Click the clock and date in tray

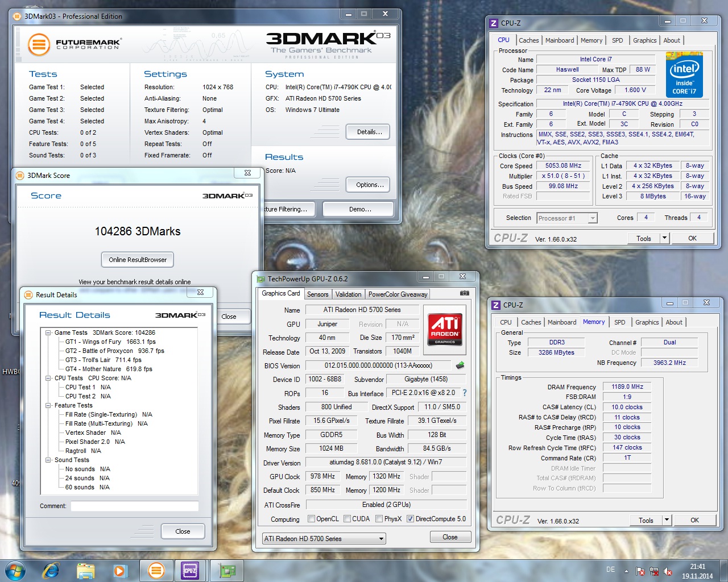(697, 571)
